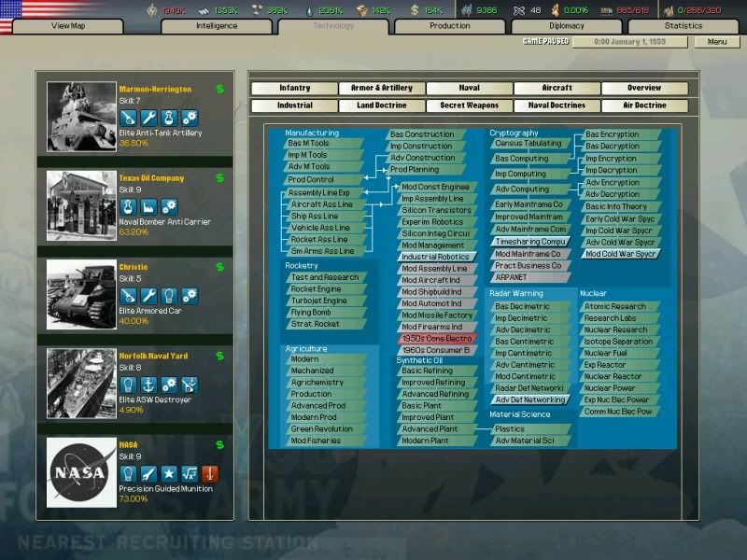The image size is (747, 560).
Task: Click the gear icon on the Marmon-Herrington team
Action: pyautogui.click(x=190, y=116)
